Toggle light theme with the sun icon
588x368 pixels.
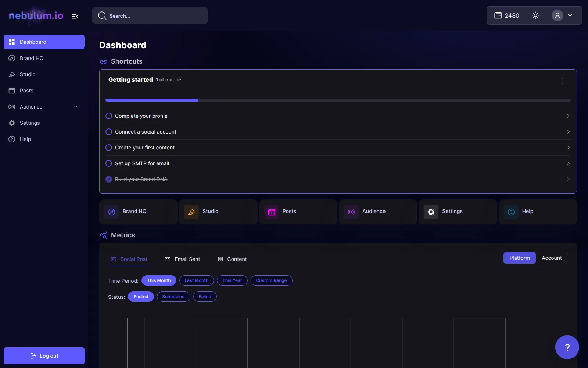coord(535,15)
